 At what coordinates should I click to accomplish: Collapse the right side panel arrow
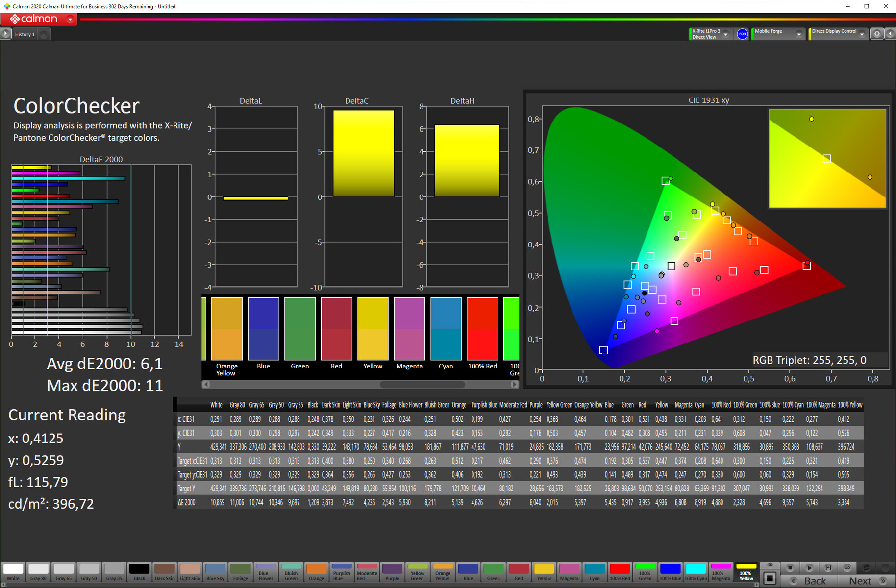click(x=890, y=34)
